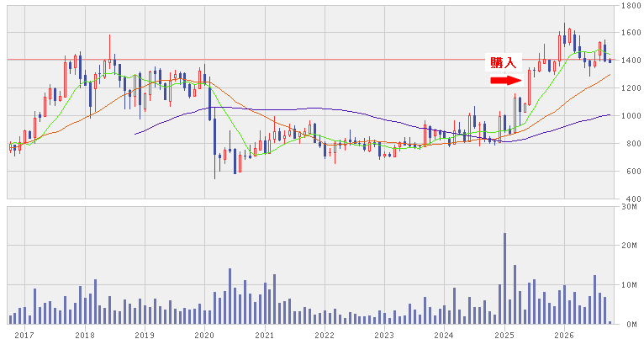Viewport: 644px width, 339px height.
Task: Click the 1400 price label on the right axis
Action: click(x=631, y=61)
